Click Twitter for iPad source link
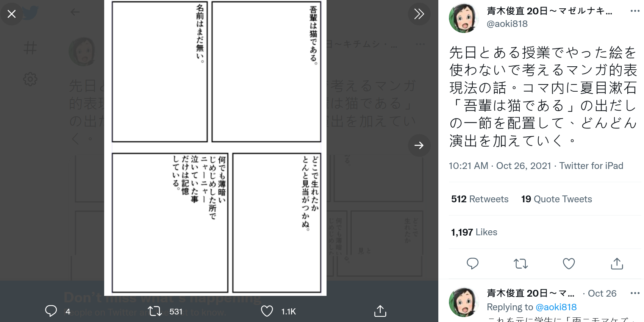The image size is (644, 322). coord(591,166)
